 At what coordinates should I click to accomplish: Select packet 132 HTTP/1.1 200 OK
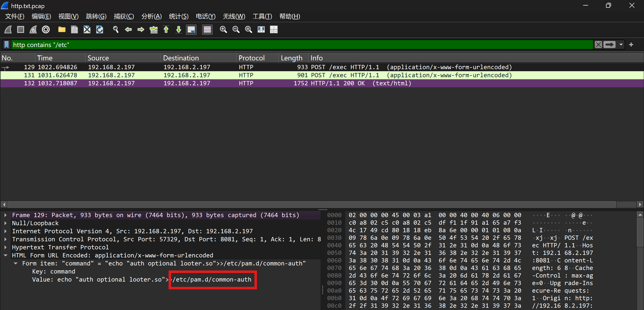tap(322, 83)
